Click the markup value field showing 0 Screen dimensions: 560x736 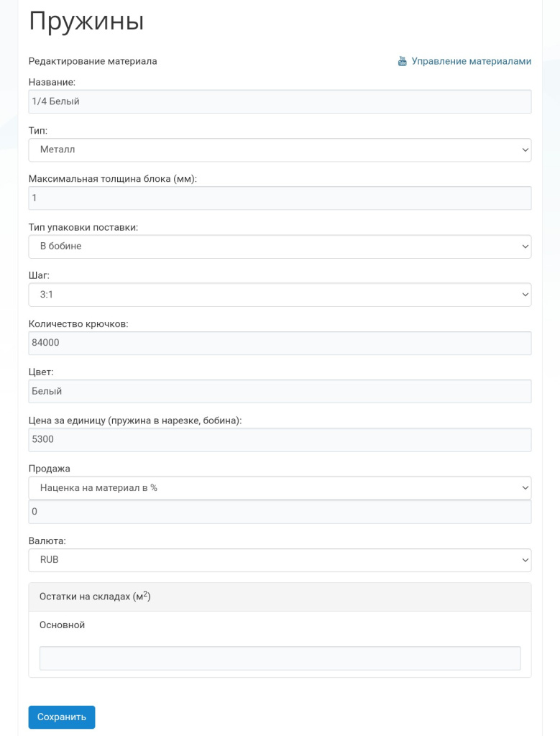coord(280,512)
